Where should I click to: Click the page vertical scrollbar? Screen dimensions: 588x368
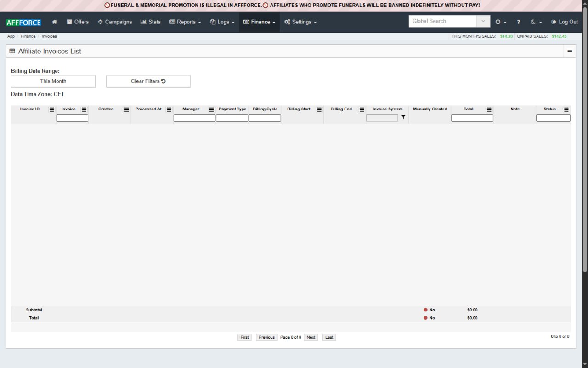click(585, 138)
